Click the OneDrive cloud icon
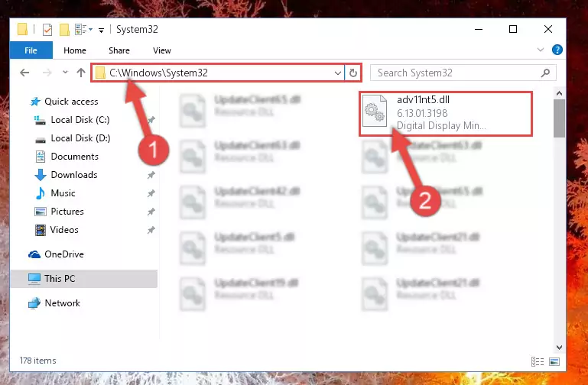Screen dimensions: 588x385 click(34, 254)
